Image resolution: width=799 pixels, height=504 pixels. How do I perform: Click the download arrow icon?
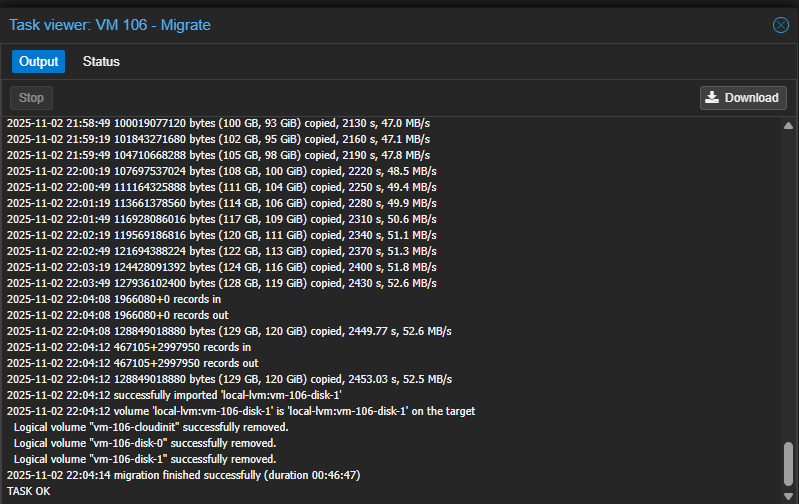tap(712, 98)
